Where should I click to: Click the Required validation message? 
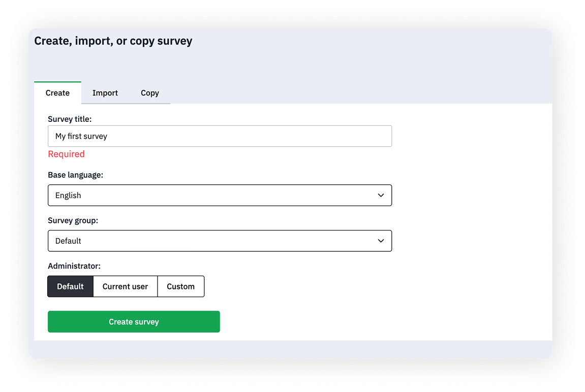click(66, 154)
